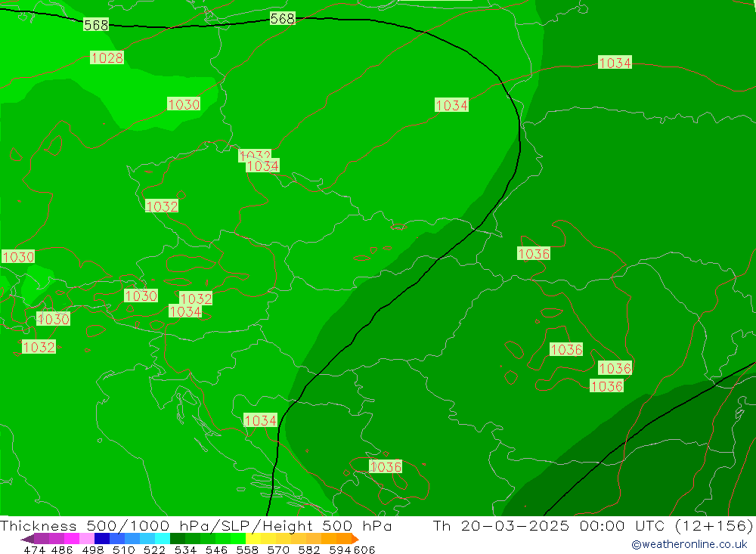The height and width of the screenshot is (554, 756).
Task: Click the legend value 582
Action: pyautogui.click(x=308, y=549)
